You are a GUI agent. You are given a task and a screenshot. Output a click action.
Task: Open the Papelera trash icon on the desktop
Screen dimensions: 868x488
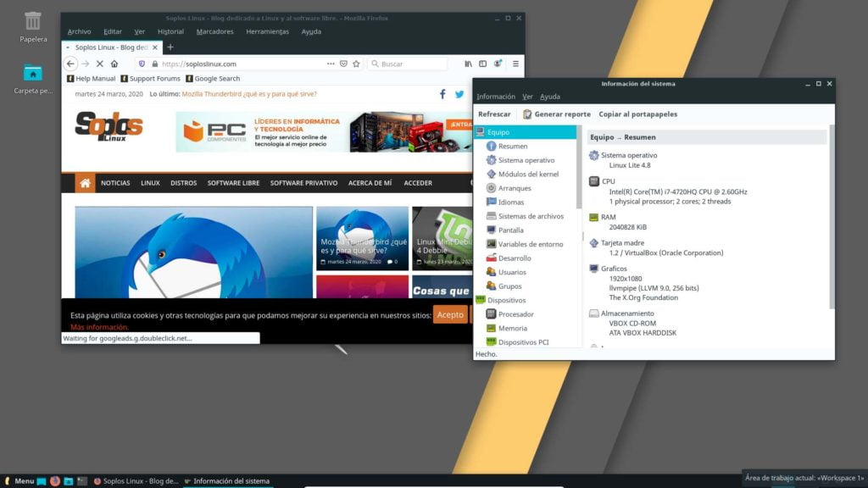coord(33,21)
